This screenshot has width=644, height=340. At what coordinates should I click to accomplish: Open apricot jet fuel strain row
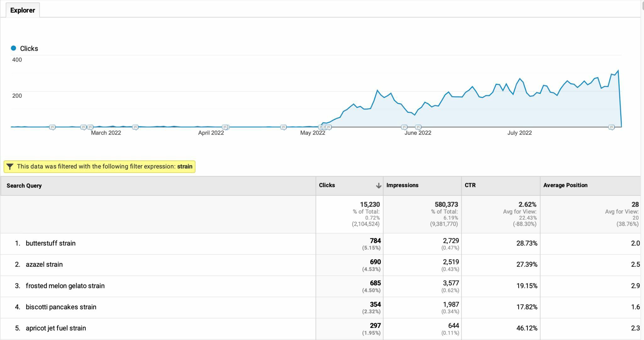coord(56,328)
